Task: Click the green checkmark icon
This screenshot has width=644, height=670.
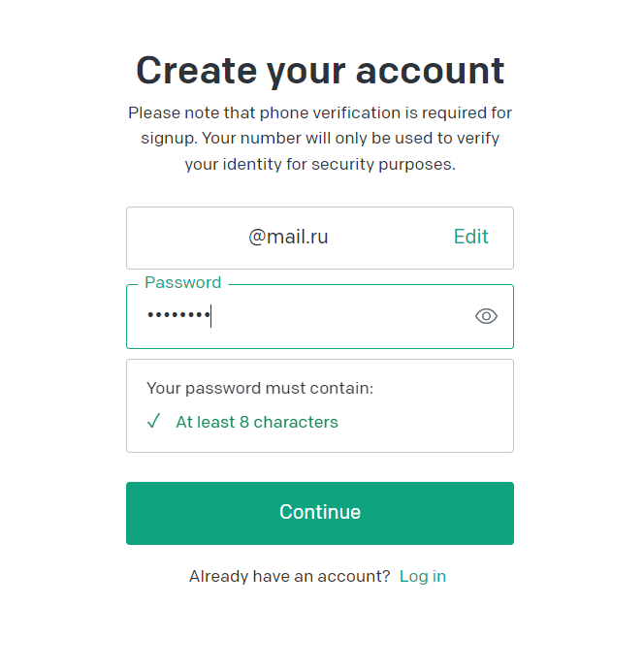Action: pyautogui.click(x=153, y=422)
